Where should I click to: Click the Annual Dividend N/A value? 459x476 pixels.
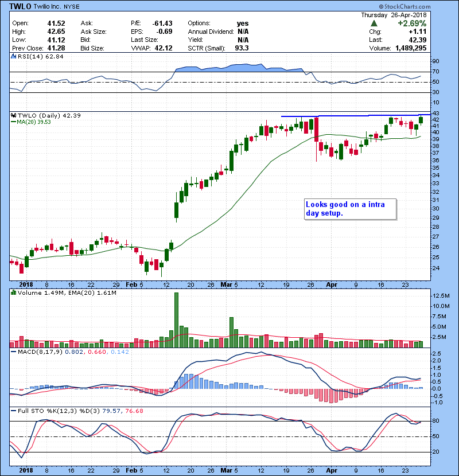pyautogui.click(x=243, y=32)
